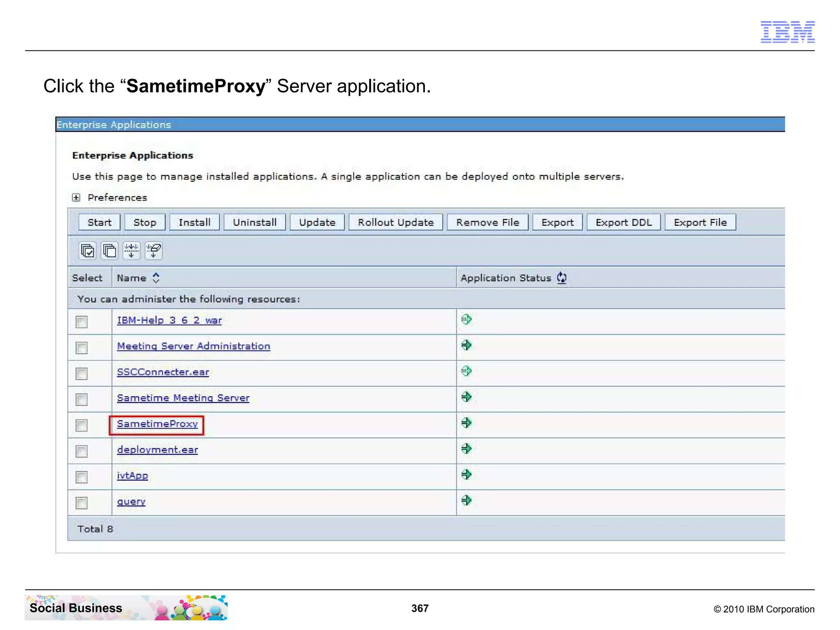840x630 pixels.
Task: Select the SSCConnecter.ear checkbox
Action: click(x=82, y=374)
